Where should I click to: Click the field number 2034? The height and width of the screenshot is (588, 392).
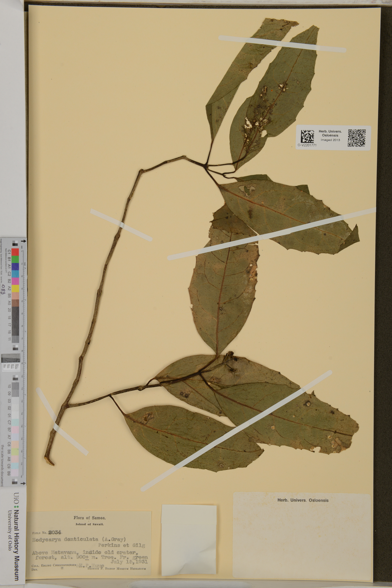(55, 532)
